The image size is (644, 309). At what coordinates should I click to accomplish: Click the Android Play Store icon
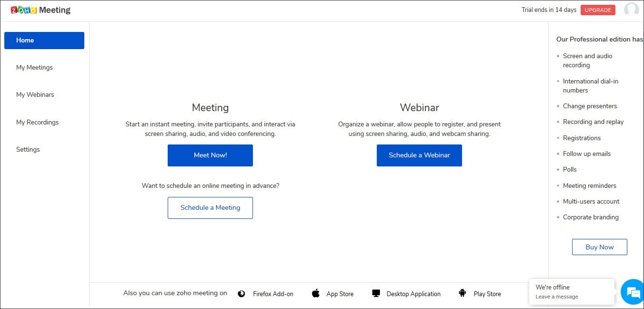(462, 293)
